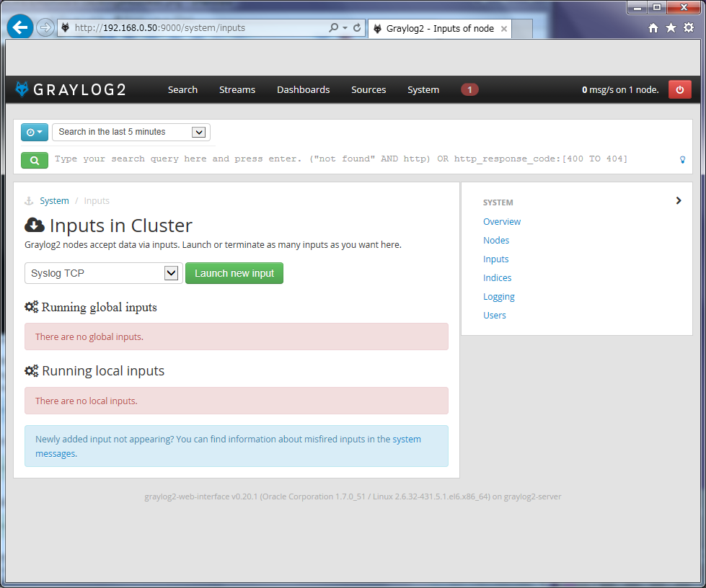Click the red power logout button
Viewport: 706px width, 588px height.
click(x=680, y=89)
